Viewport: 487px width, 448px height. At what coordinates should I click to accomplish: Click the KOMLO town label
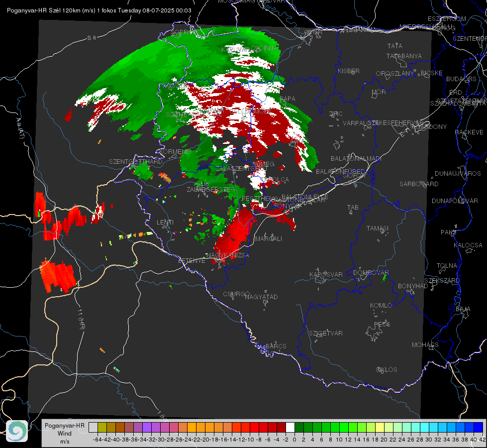(x=381, y=305)
